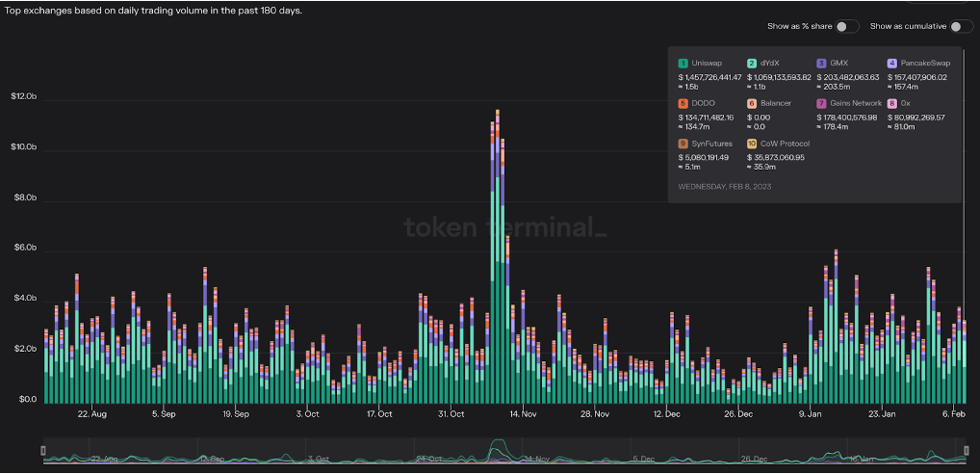Click the Gains Network value $178,400,576.98
The height and width of the screenshot is (474, 980).
tap(847, 117)
